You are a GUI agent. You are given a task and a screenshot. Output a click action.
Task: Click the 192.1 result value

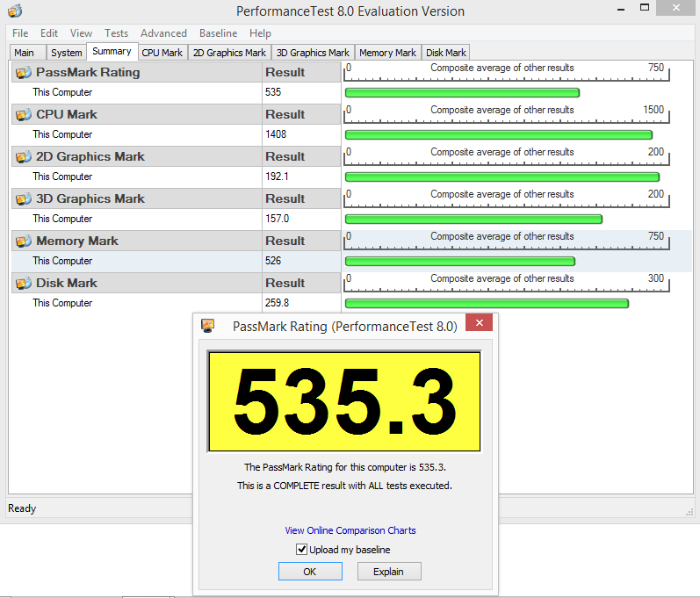pos(277,177)
